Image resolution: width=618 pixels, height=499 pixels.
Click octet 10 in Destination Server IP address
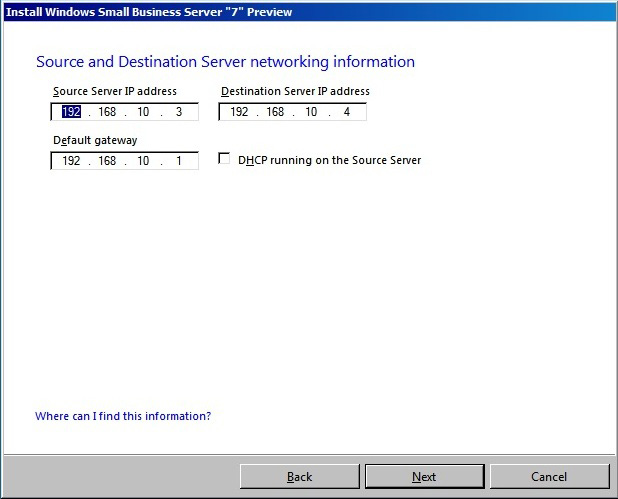[x=311, y=112]
